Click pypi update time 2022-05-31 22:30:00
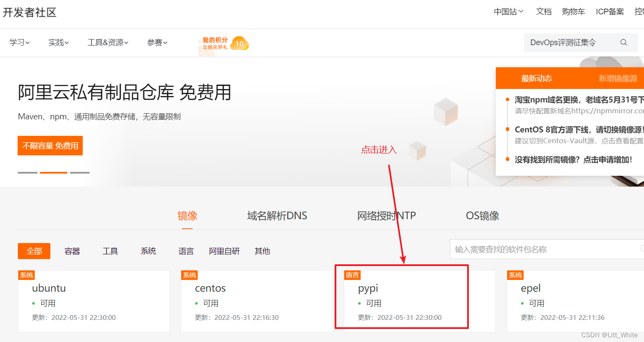The width and height of the screenshot is (644, 342). [x=409, y=318]
